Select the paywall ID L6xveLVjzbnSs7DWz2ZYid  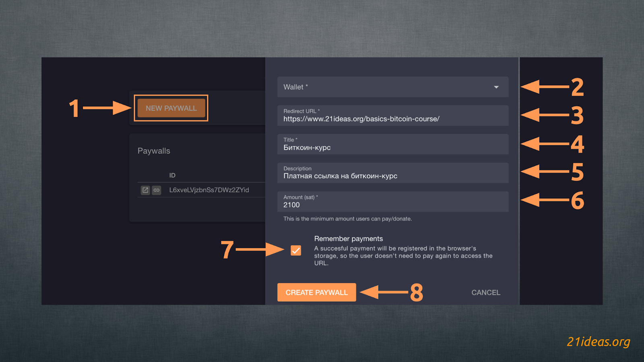click(209, 190)
